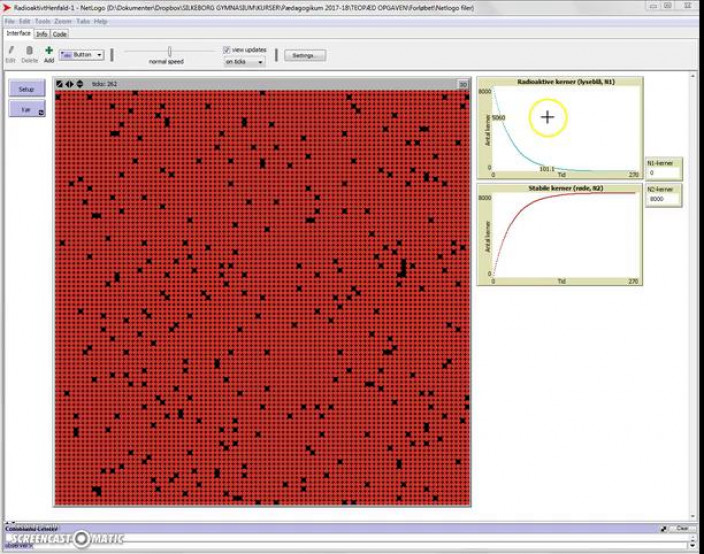The width and height of the screenshot is (704, 554).
Task: Click the Delete trash icon in toolbar
Action: [29, 50]
